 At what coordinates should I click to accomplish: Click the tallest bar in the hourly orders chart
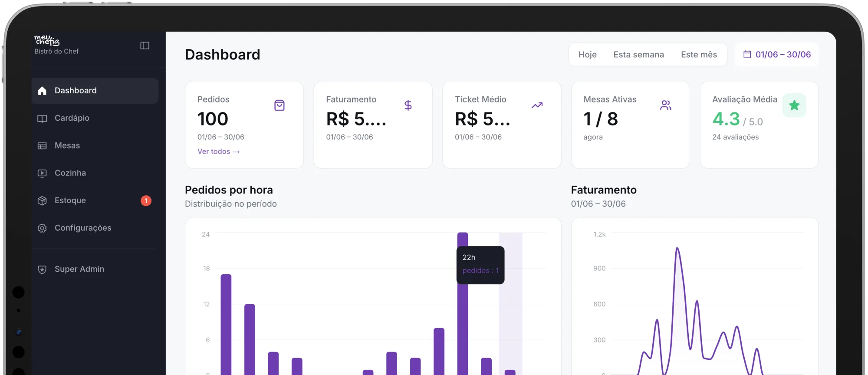click(x=463, y=304)
